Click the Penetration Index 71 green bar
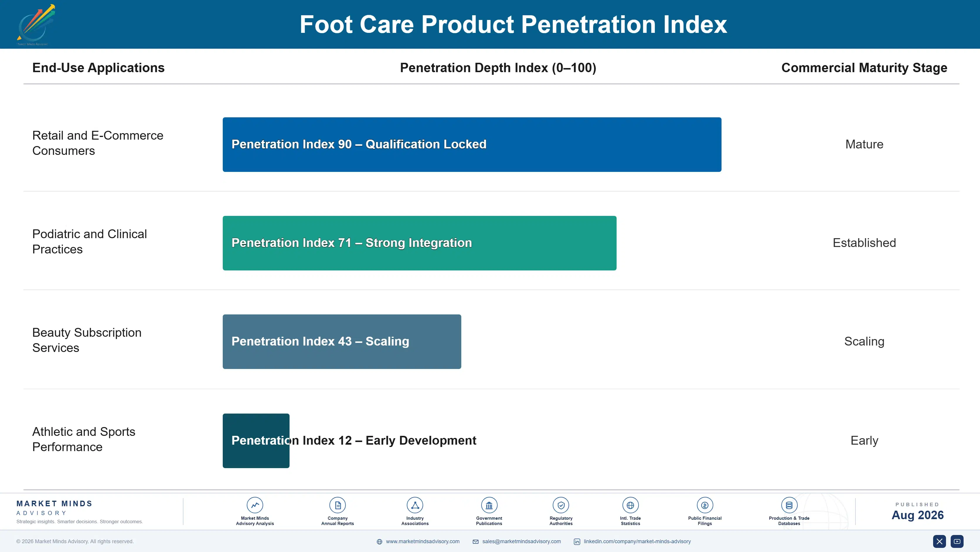 click(x=419, y=243)
